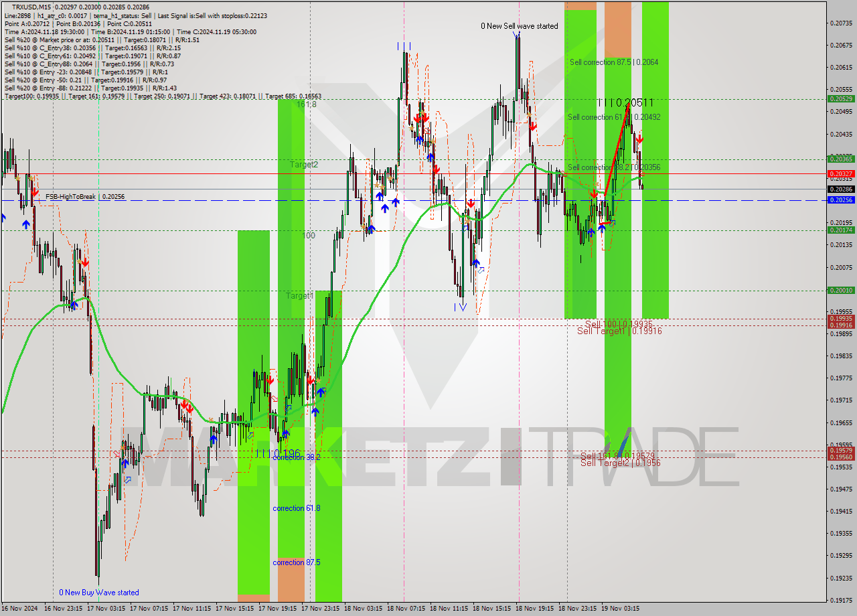
Task: Click the '18 Nov 03:15' time axis label
Action: coord(364,609)
